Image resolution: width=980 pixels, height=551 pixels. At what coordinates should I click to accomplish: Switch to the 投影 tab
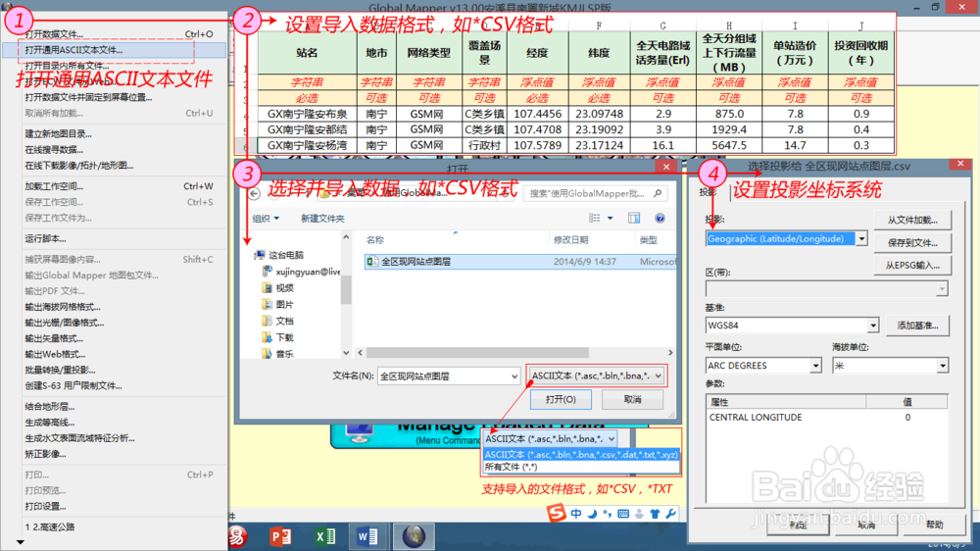pyautogui.click(x=709, y=192)
